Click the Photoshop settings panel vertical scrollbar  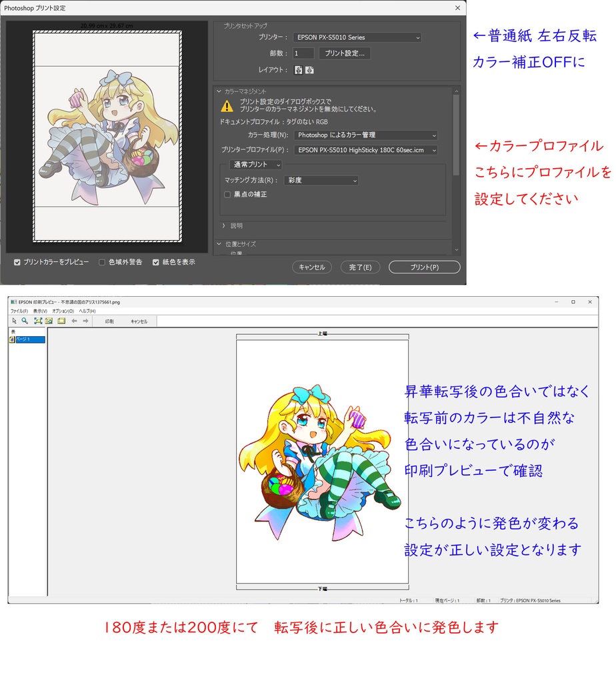[456, 135]
